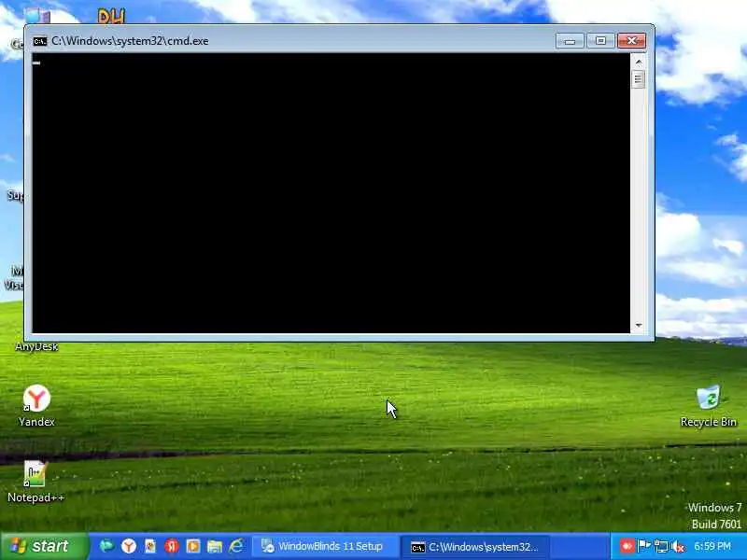Select the Recycle Bin desktop icon
The width and height of the screenshot is (747, 560).
click(709, 406)
